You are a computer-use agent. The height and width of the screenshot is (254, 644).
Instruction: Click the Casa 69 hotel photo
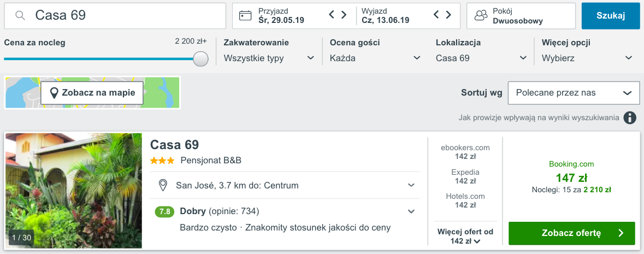[x=74, y=191]
